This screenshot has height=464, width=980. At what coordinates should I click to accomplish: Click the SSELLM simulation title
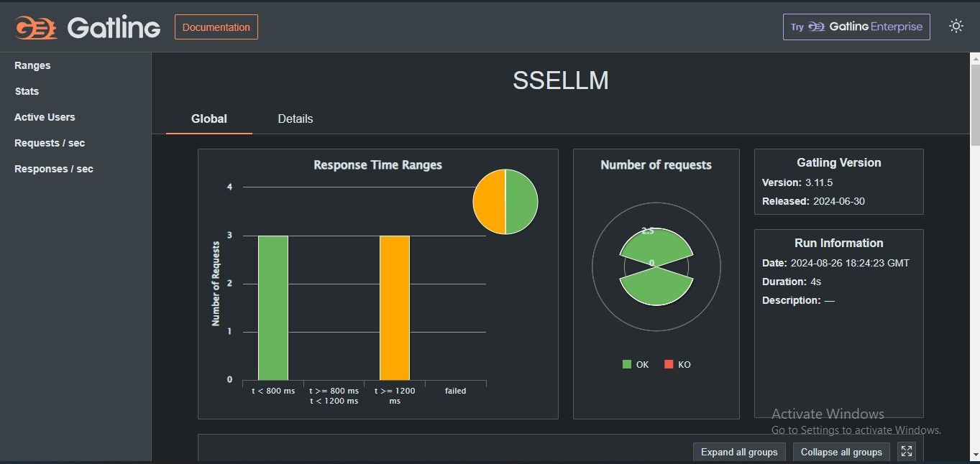[561, 80]
